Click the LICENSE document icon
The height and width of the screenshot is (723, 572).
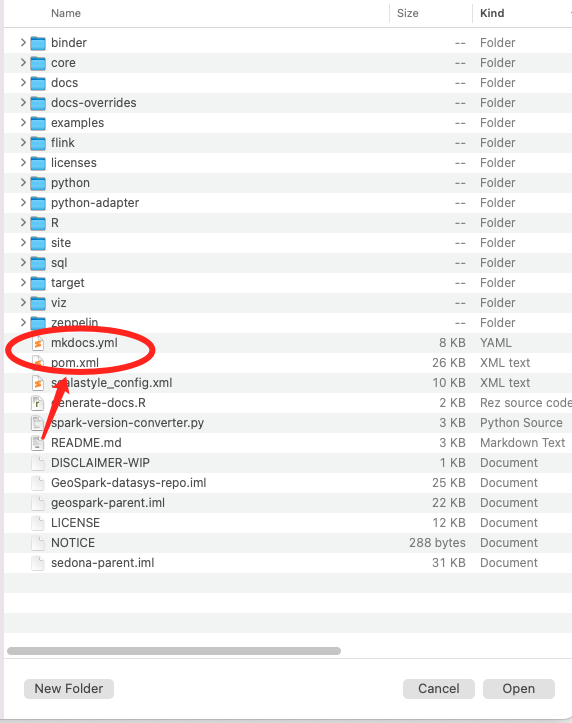(x=38, y=523)
